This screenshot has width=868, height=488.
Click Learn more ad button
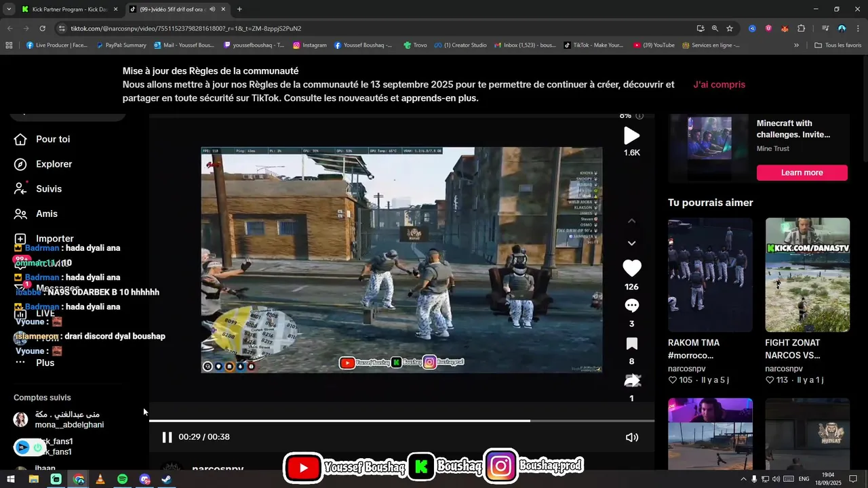coord(802,173)
